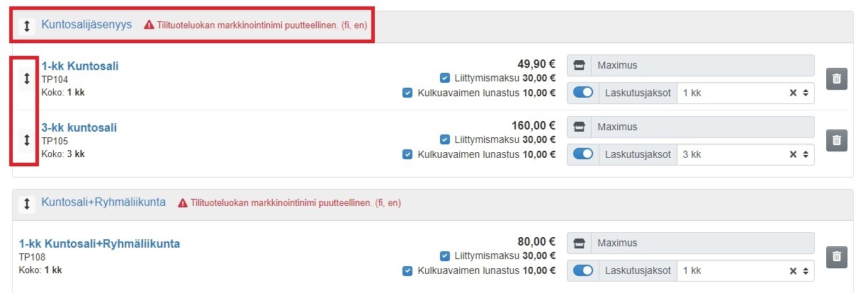
Task: Disable Laskutusjaksot switch for 1-kk Kuntosali+Ryhmäliikunta
Action: [583, 271]
